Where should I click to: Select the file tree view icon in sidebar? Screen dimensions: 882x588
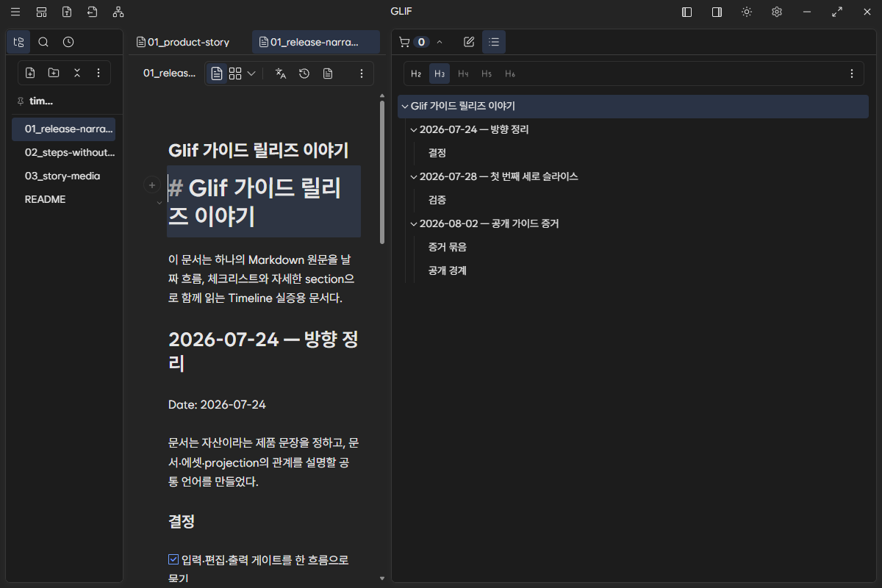18,42
